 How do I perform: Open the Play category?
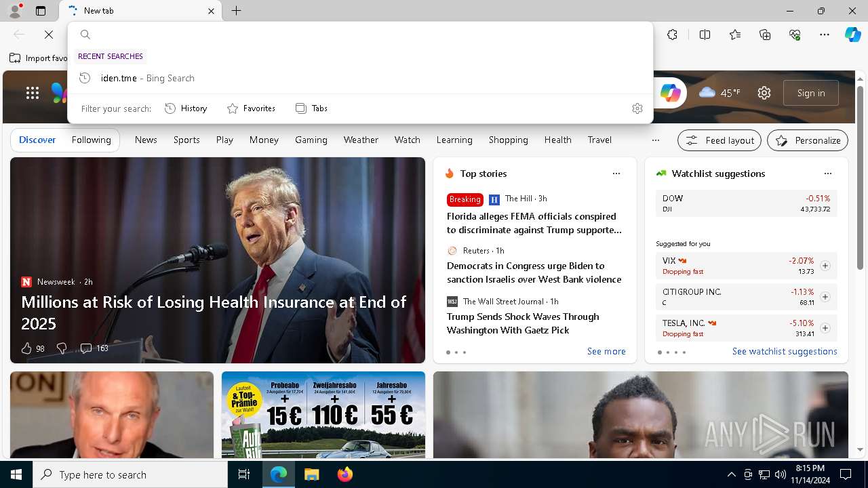tap(224, 140)
